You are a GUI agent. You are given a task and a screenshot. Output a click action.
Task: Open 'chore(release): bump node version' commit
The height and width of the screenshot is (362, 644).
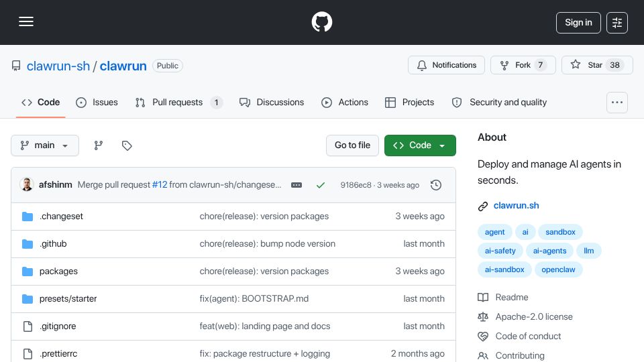point(268,244)
